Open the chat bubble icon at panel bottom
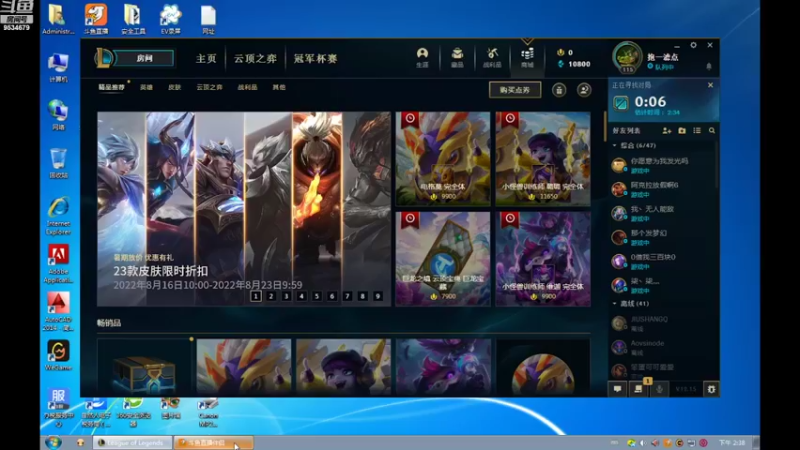The width and height of the screenshot is (800, 450). (x=617, y=389)
